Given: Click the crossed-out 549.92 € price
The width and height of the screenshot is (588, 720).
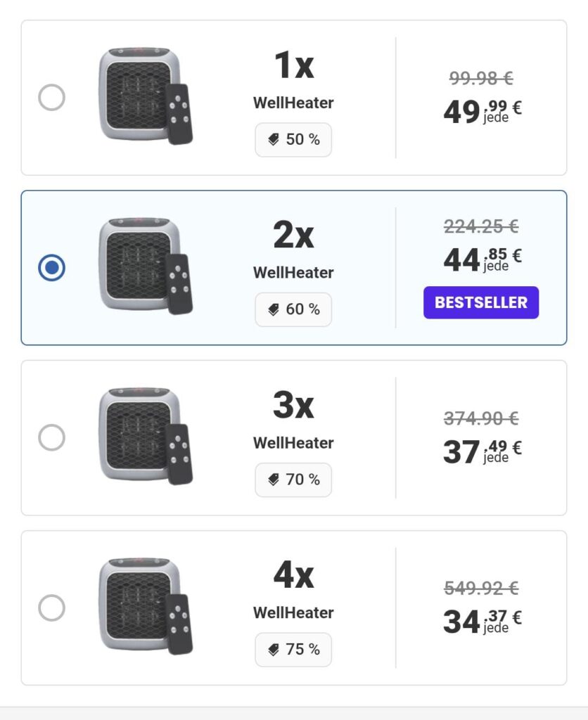Looking at the screenshot, I should pyautogui.click(x=481, y=588).
